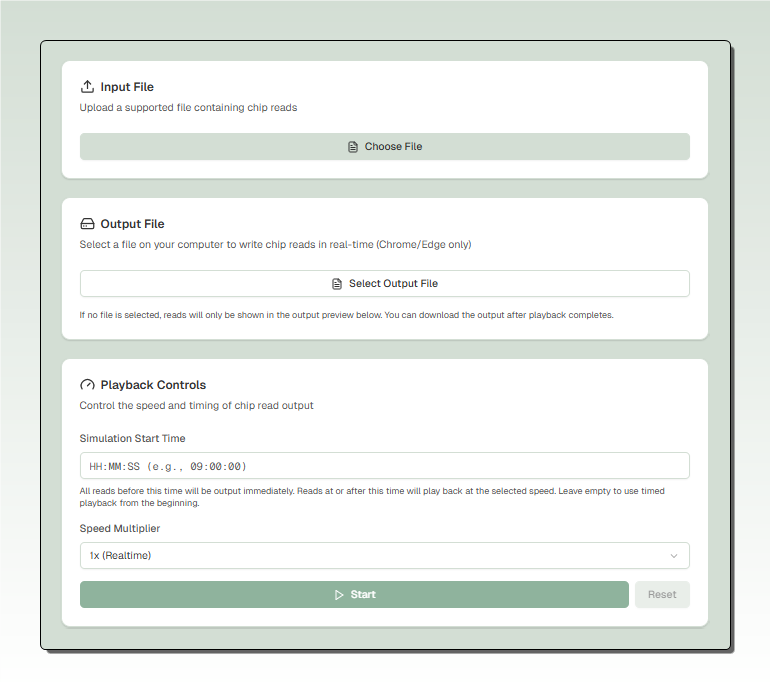Click the 'Upload a supported file' description
770x689 pixels.
[188, 107]
